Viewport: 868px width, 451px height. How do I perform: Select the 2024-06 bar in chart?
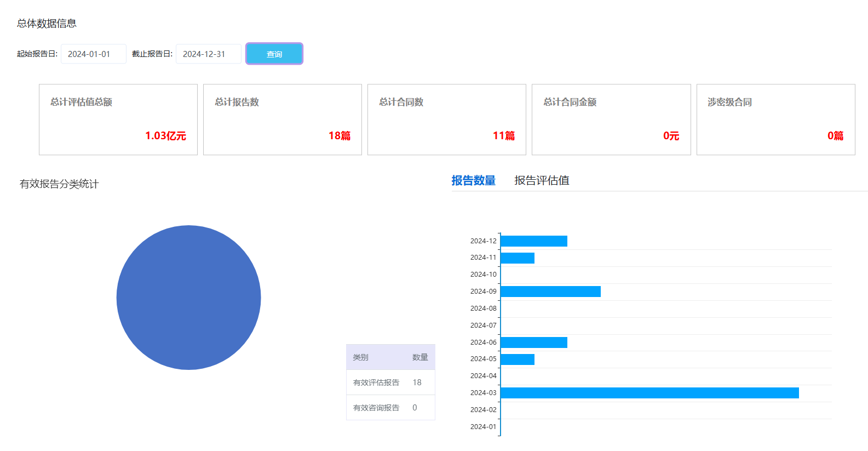pyautogui.click(x=534, y=342)
